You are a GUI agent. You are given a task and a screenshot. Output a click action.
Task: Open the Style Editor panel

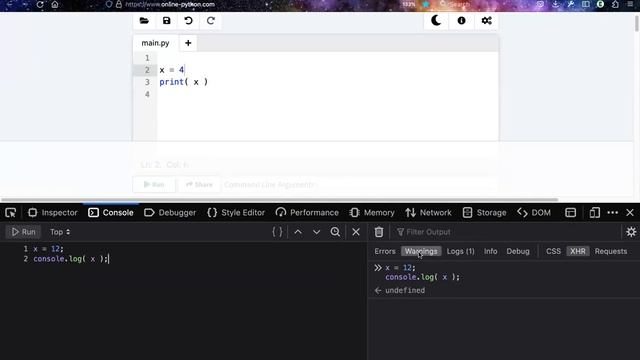[x=236, y=213]
